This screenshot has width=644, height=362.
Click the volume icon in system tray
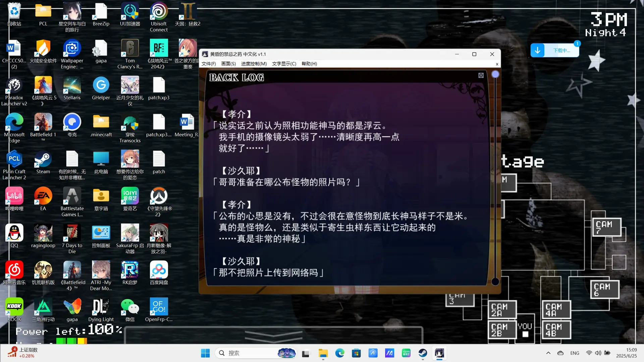(598, 353)
